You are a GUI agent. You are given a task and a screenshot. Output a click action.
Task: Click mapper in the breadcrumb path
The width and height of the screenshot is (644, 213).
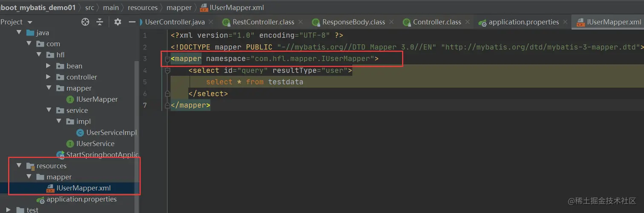pyautogui.click(x=179, y=7)
